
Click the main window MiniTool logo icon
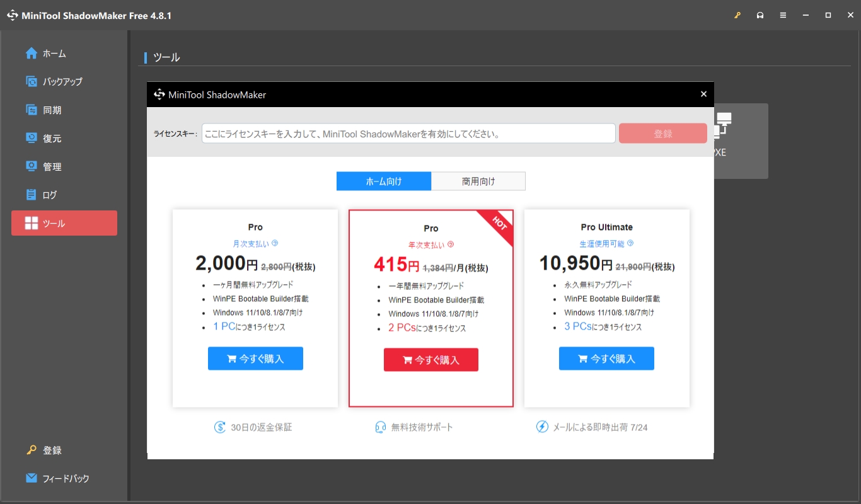(13, 15)
